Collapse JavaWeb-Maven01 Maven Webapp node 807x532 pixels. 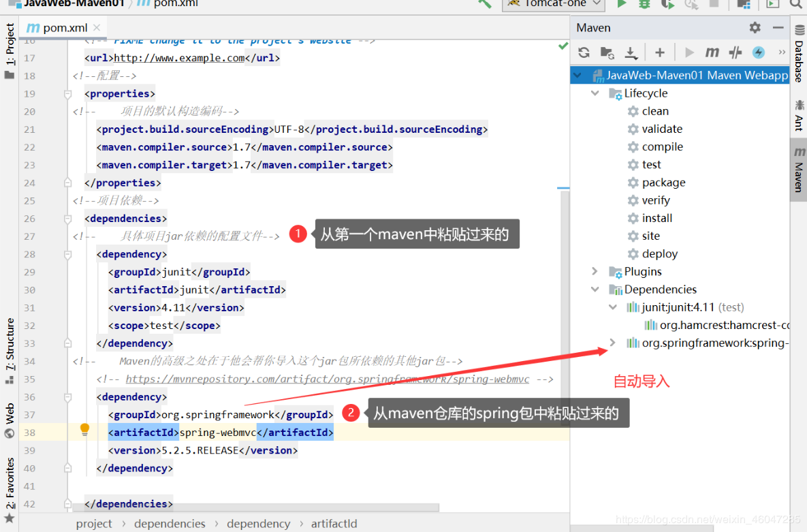pos(578,75)
